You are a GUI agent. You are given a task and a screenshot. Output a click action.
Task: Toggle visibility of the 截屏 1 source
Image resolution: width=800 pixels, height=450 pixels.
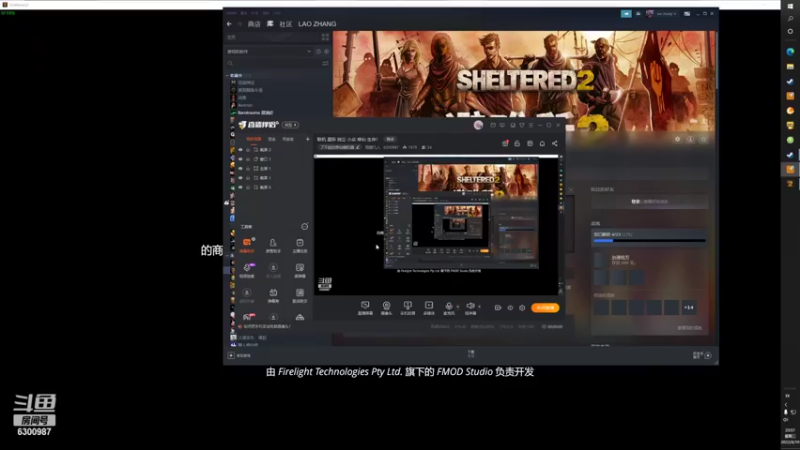pos(240,178)
